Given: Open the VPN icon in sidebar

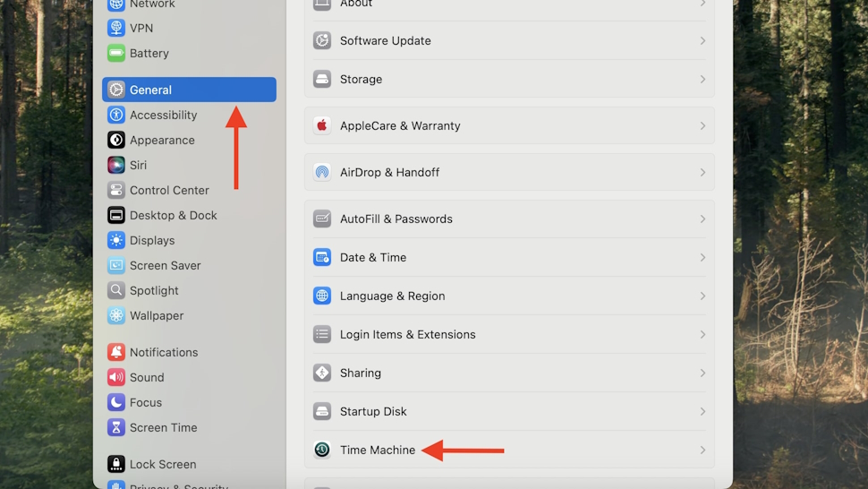Looking at the screenshot, I should (x=116, y=28).
